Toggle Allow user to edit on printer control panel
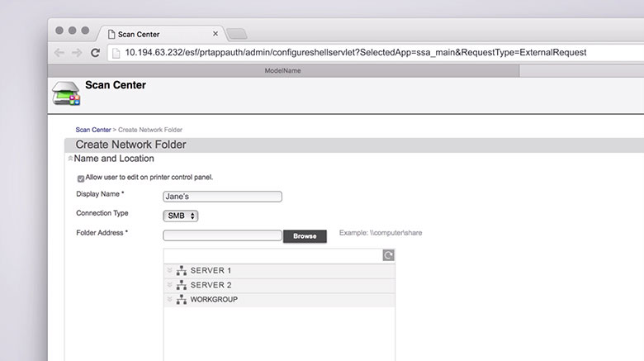Viewport: 644px width, 361px height. point(81,178)
